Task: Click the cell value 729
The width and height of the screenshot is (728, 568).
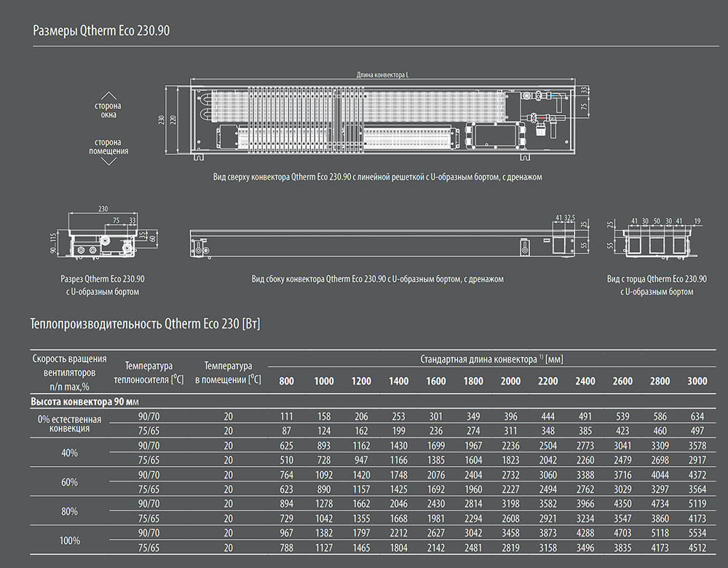Action: coord(286,518)
